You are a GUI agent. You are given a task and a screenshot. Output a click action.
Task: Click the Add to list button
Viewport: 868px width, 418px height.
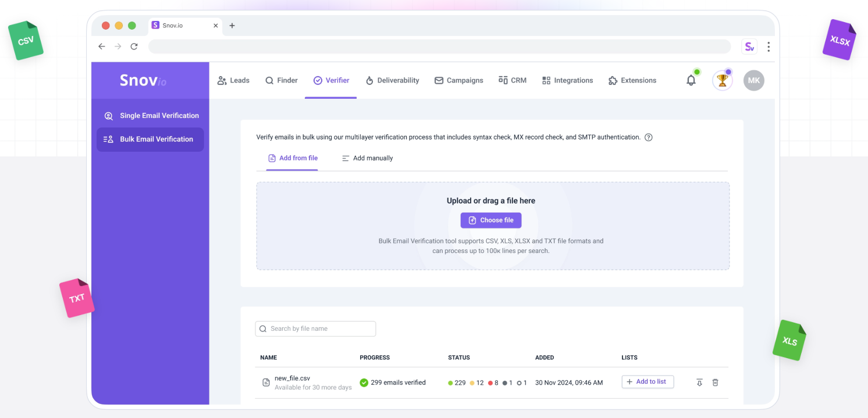tap(648, 382)
